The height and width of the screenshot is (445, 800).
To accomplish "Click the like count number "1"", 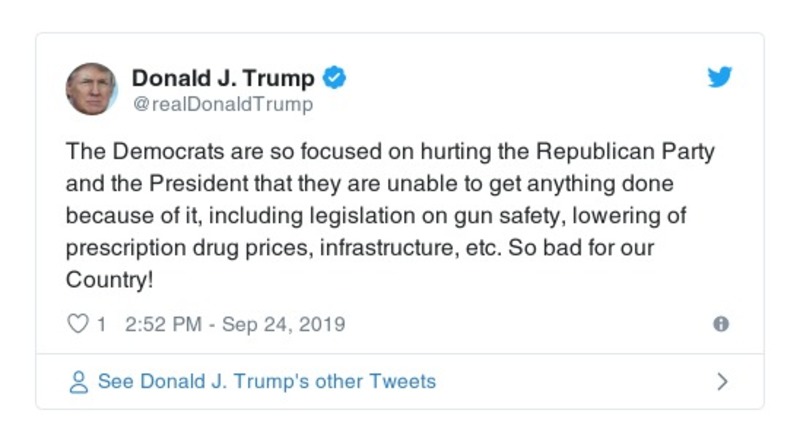I will pos(101,324).
